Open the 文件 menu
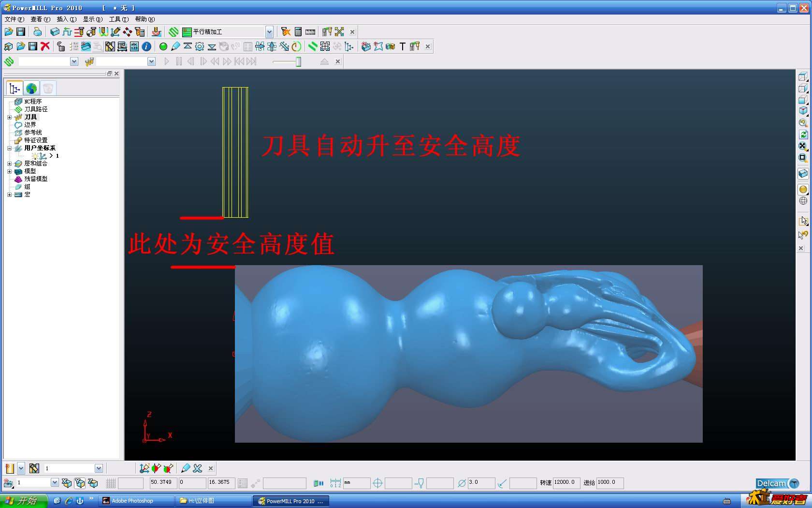This screenshot has width=812, height=508. click(x=14, y=19)
